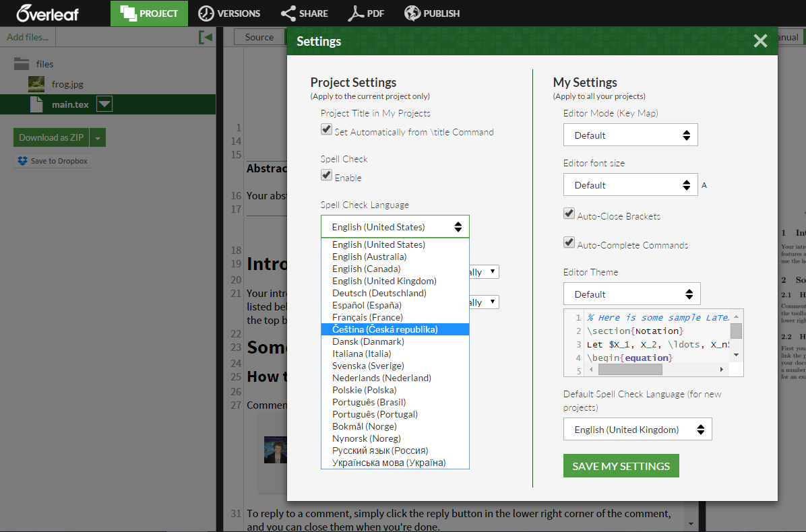Choose Svenska (Sverige) spell check language
Viewport: 806px width, 532px height.
[x=368, y=366]
